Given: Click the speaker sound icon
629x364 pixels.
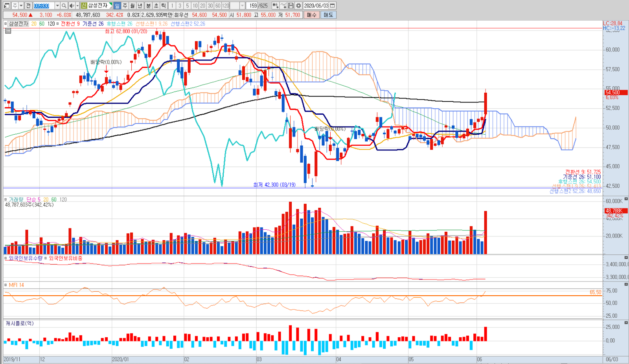Looking at the screenshot, I should [72, 5].
